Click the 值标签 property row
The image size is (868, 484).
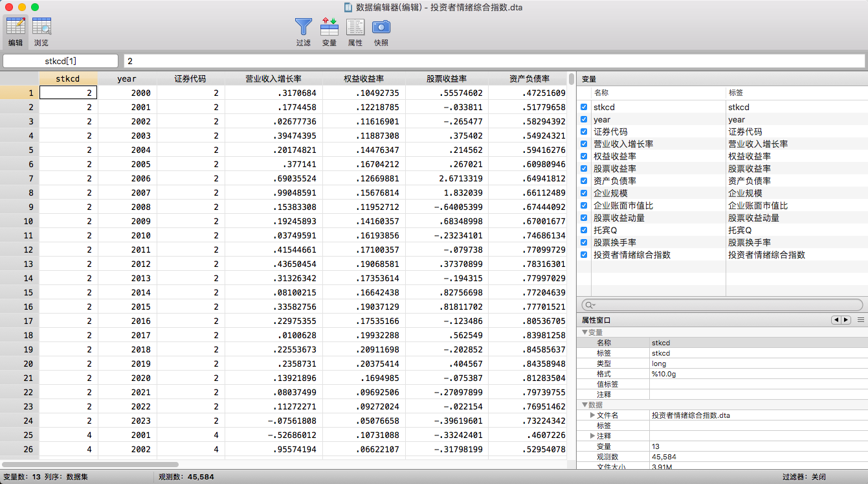click(x=722, y=384)
